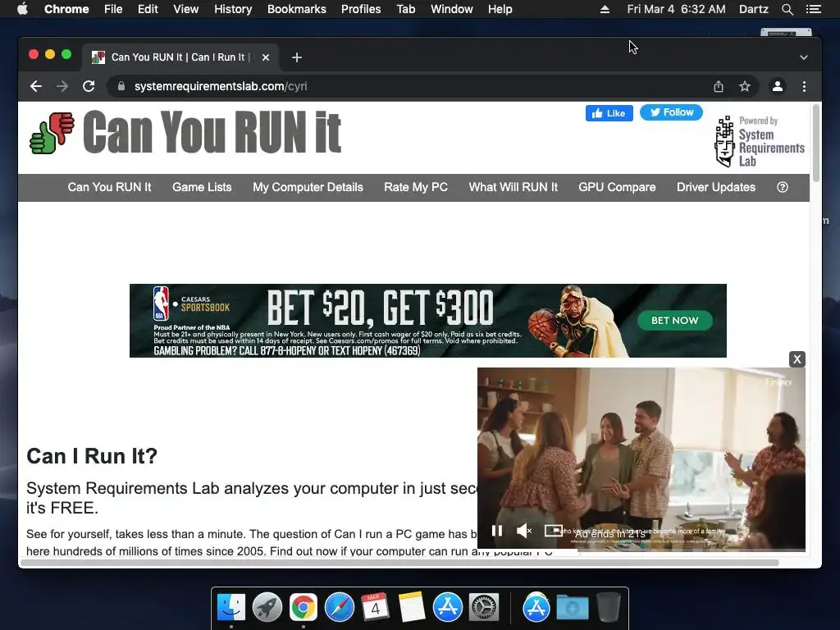Open the Apple menu
840x630 pixels.
[x=22, y=9]
